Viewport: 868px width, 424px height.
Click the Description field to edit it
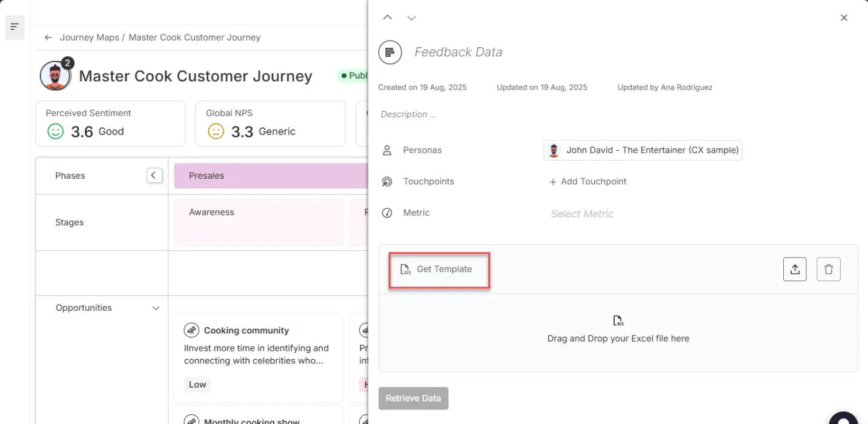click(408, 114)
